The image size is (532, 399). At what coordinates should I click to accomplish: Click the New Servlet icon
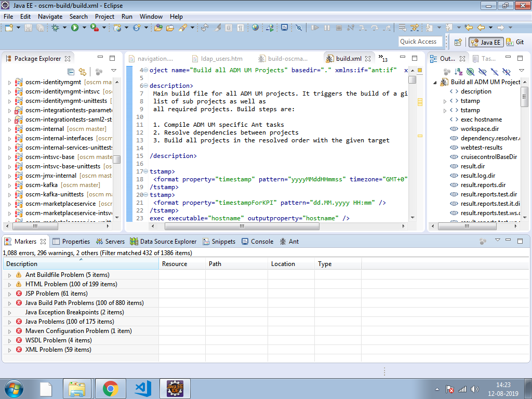pos(137,28)
